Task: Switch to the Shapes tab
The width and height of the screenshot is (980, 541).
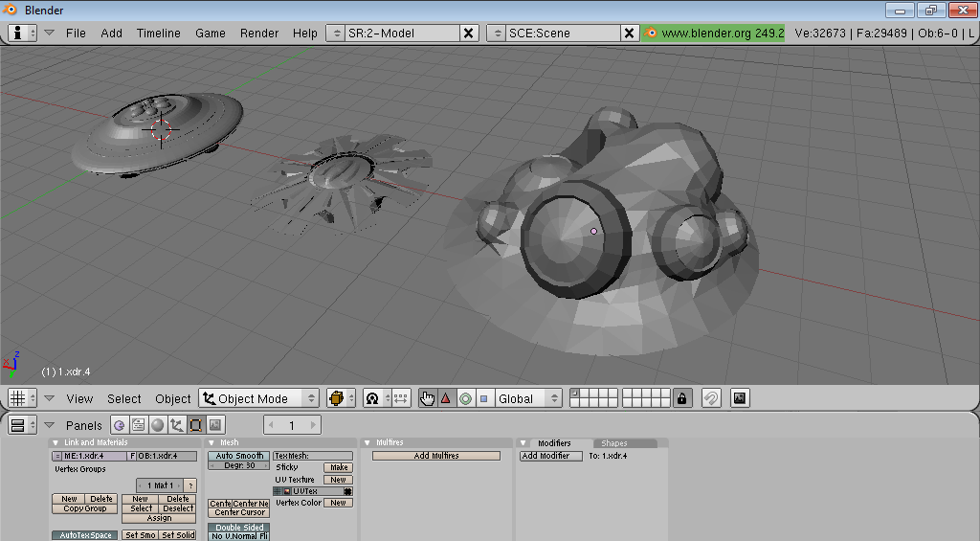Action: click(x=614, y=443)
